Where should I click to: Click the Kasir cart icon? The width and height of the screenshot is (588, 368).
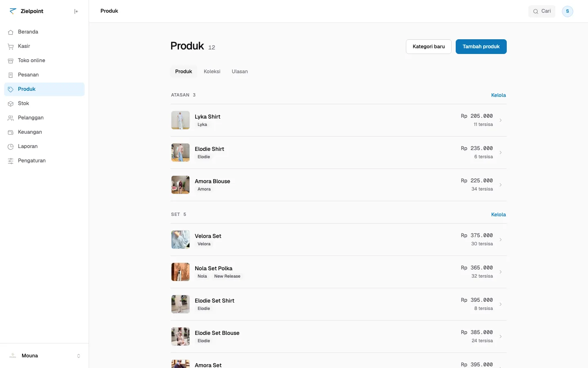point(11,46)
